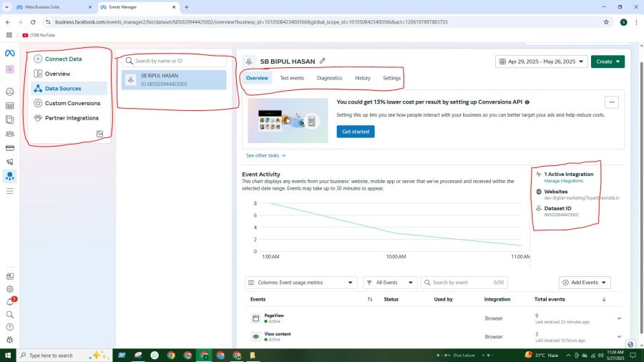This screenshot has width=644, height=362.
Task: Click the pencil icon to rename SB BIPUL HASAN
Action: [x=323, y=61]
